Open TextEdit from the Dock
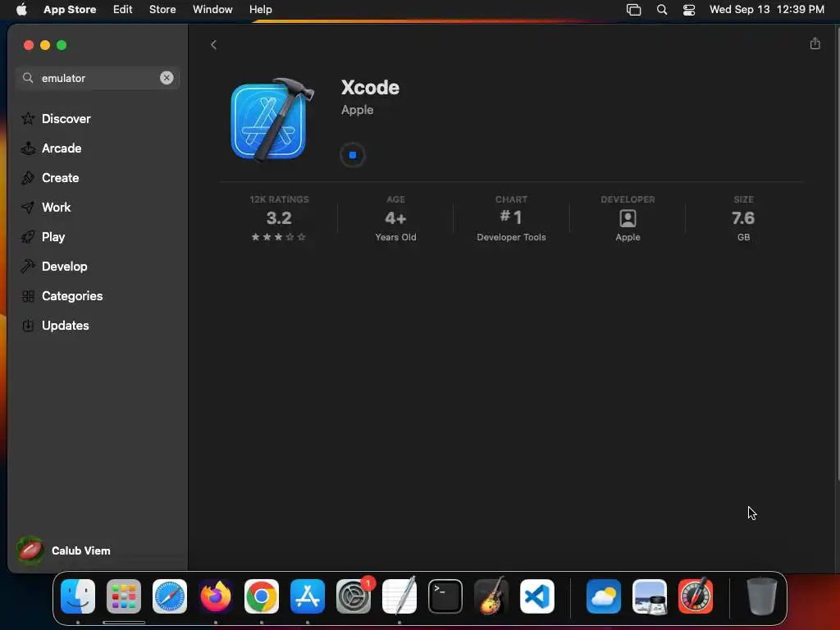 click(399, 596)
